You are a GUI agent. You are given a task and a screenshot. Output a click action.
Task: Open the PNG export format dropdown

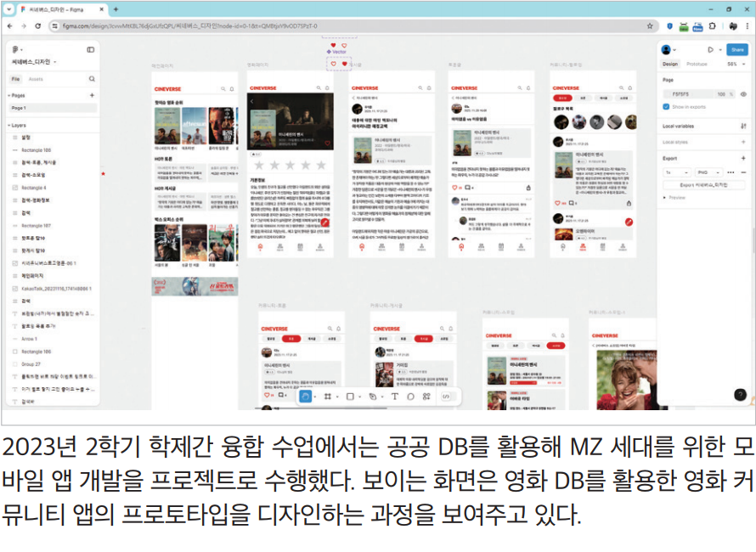pos(708,172)
